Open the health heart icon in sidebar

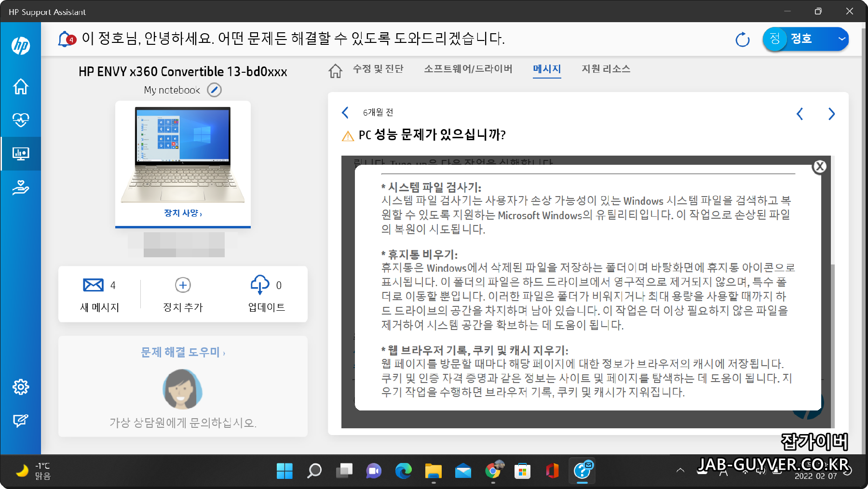pos(21,120)
